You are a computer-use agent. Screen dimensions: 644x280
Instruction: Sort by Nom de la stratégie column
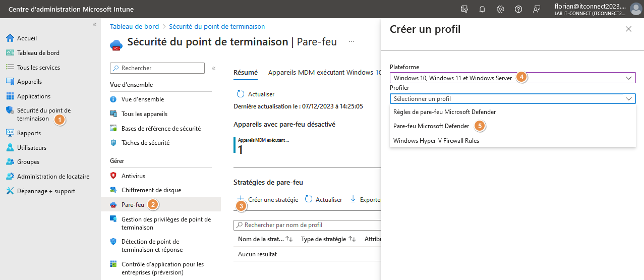click(265, 239)
